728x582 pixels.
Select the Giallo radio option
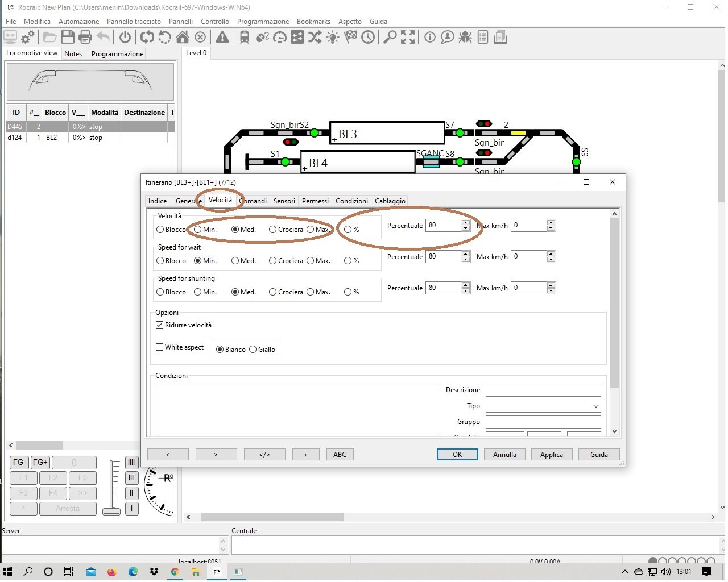(253, 350)
